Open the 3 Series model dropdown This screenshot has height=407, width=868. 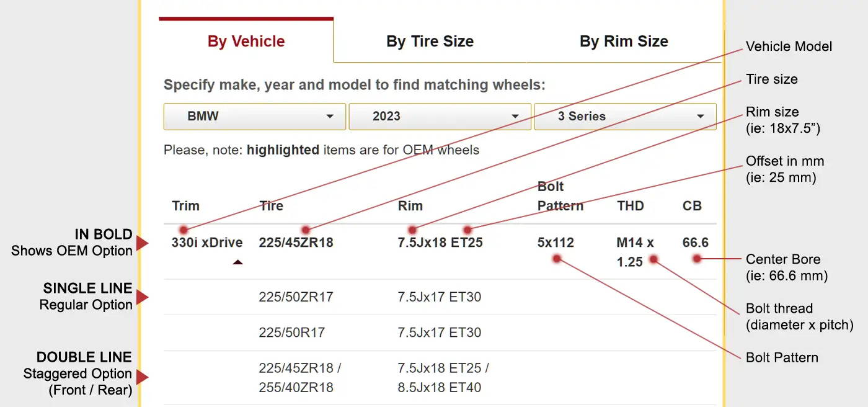click(625, 116)
